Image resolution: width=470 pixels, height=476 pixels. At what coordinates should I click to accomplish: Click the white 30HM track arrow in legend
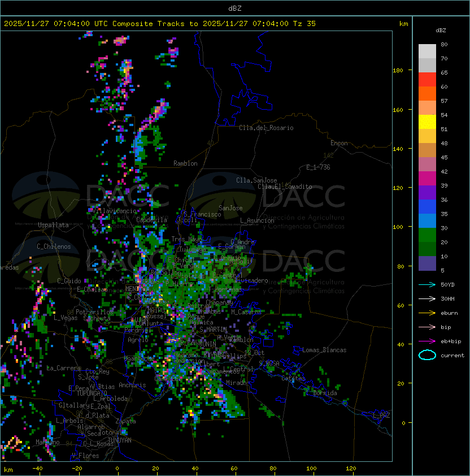[427, 298]
